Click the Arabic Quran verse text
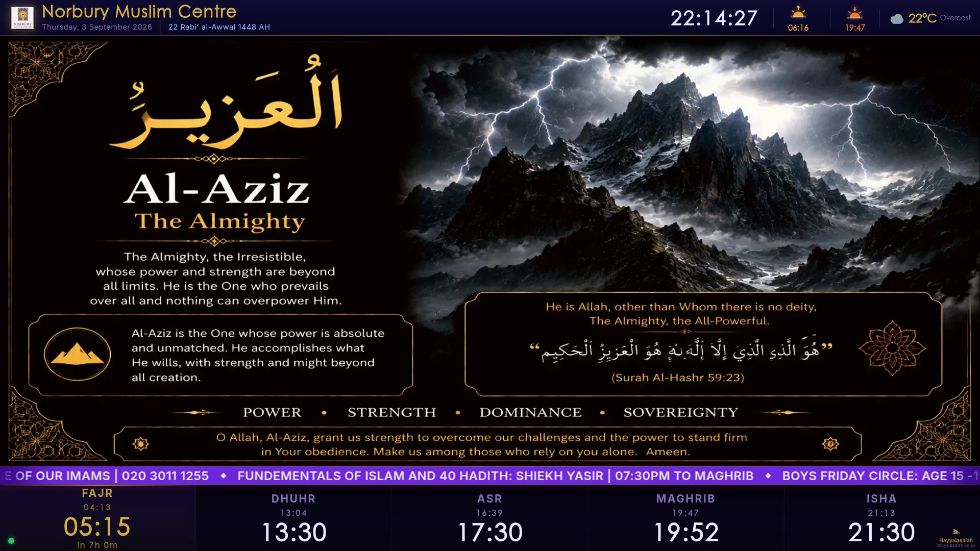The width and height of the screenshot is (980, 551). (x=681, y=350)
